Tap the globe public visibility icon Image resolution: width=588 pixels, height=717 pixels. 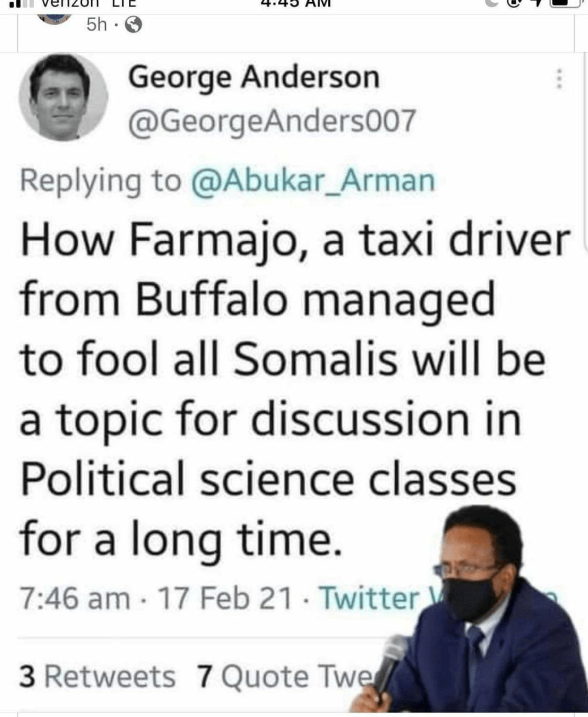point(133,25)
